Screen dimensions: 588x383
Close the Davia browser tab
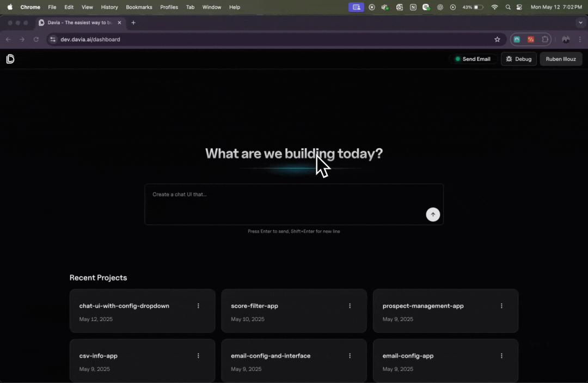coord(119,22)
